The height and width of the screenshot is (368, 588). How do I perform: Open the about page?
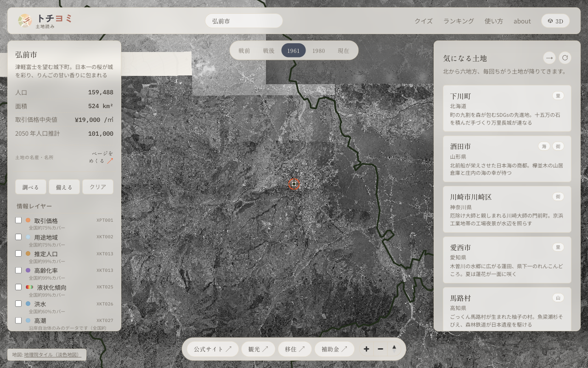click(522, 21)
